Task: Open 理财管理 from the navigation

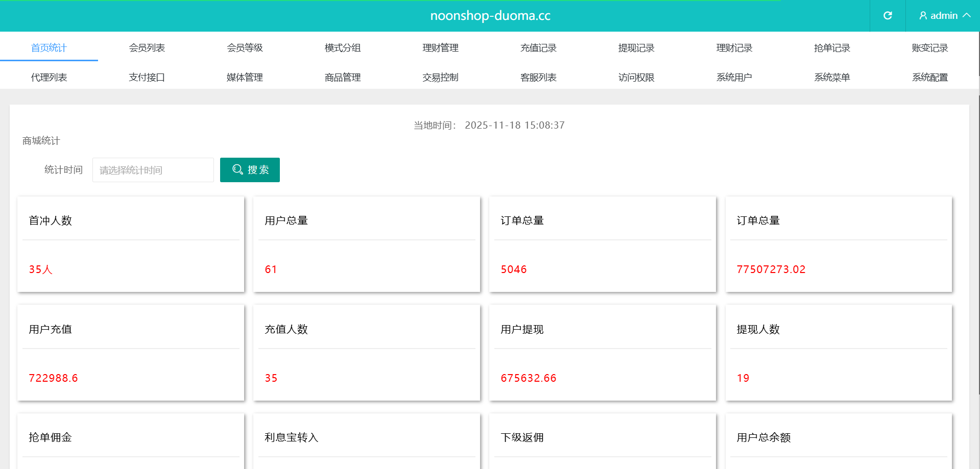Action: [440, 48]
